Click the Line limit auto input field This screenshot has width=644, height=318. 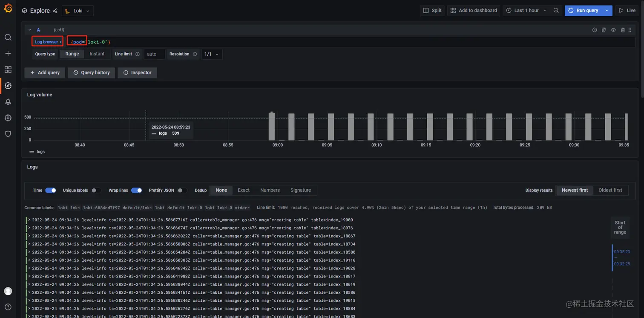[x=155, y=54]
